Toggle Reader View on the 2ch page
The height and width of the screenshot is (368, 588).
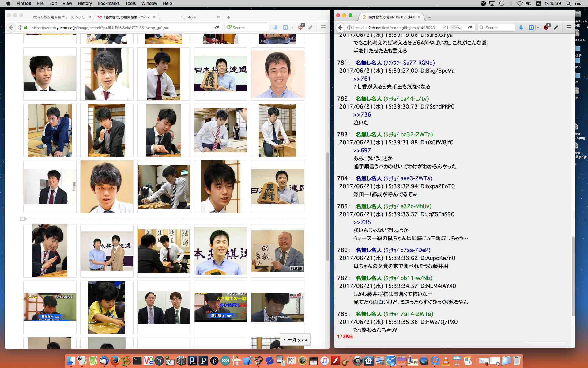pos(445,28)
